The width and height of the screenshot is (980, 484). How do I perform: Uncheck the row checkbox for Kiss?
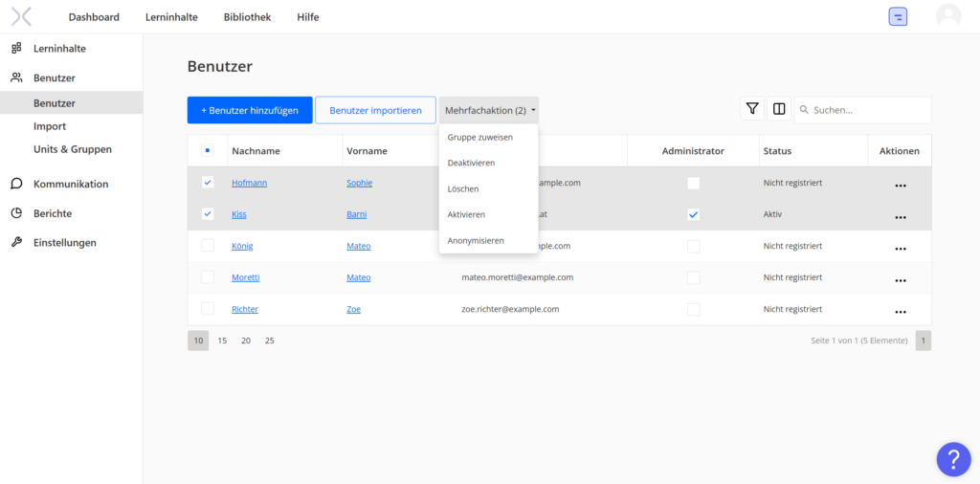pos(208,213)
